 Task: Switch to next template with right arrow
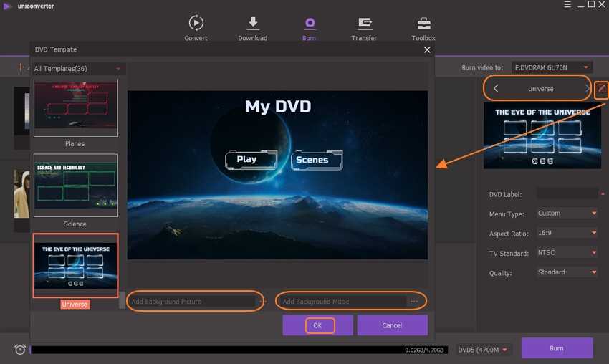[587, 89]
